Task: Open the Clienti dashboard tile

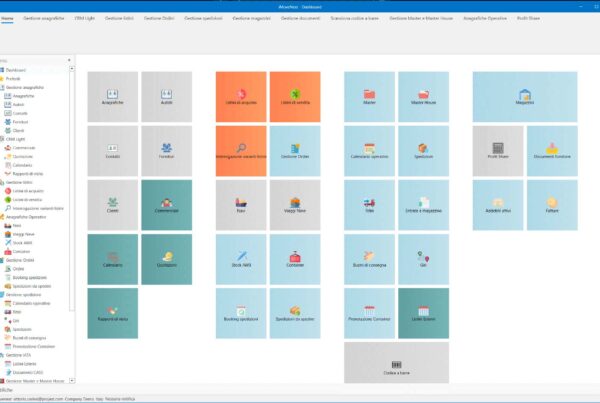Action: tap(112, 205)
